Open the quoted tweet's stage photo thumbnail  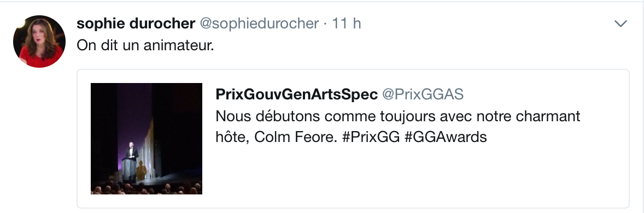click(146, 139)
